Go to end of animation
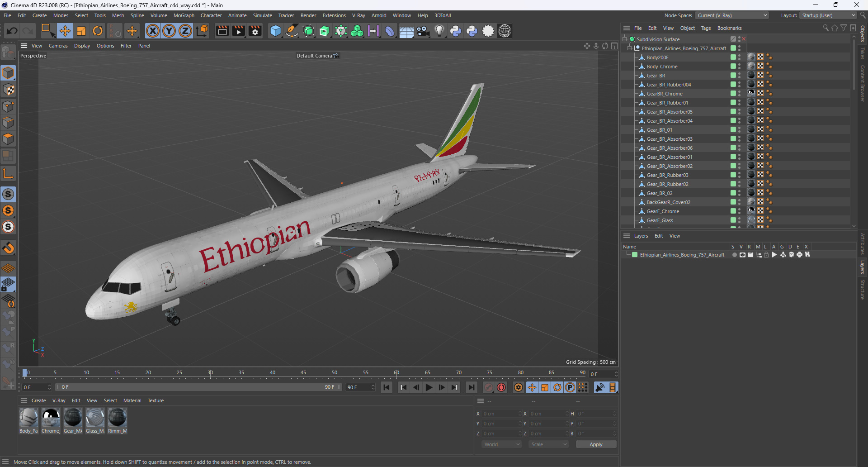Screen dimensions: 868x467 point(472,387)
